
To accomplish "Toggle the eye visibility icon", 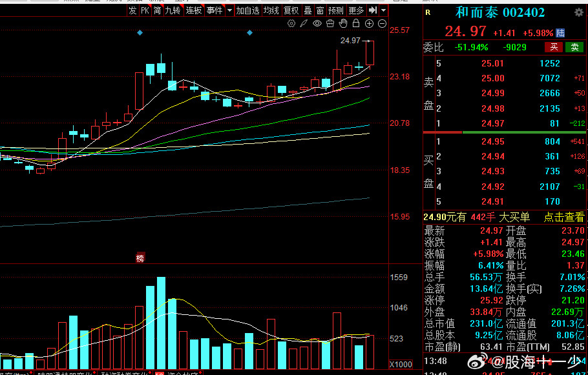I will pos(317,24).
